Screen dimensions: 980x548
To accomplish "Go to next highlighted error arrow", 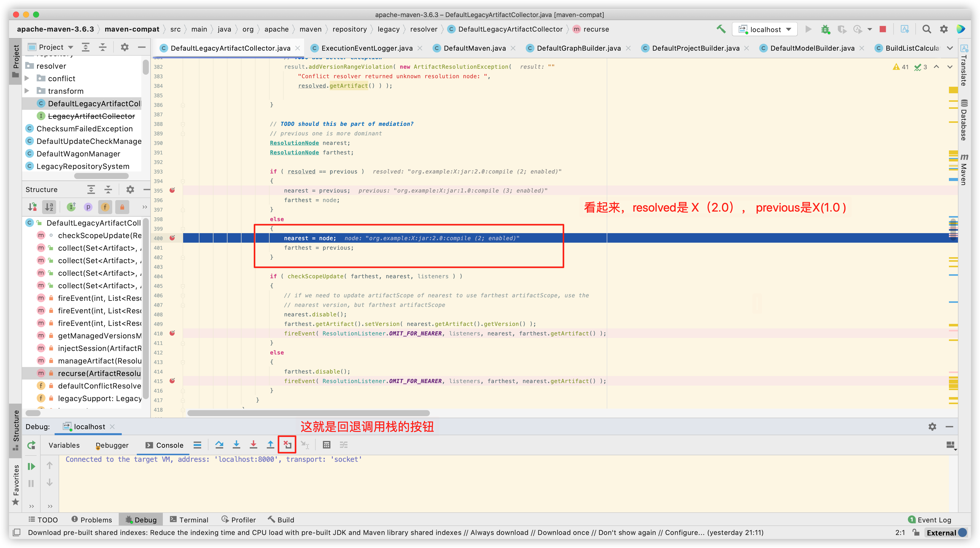I will click(x=950, y=67).
